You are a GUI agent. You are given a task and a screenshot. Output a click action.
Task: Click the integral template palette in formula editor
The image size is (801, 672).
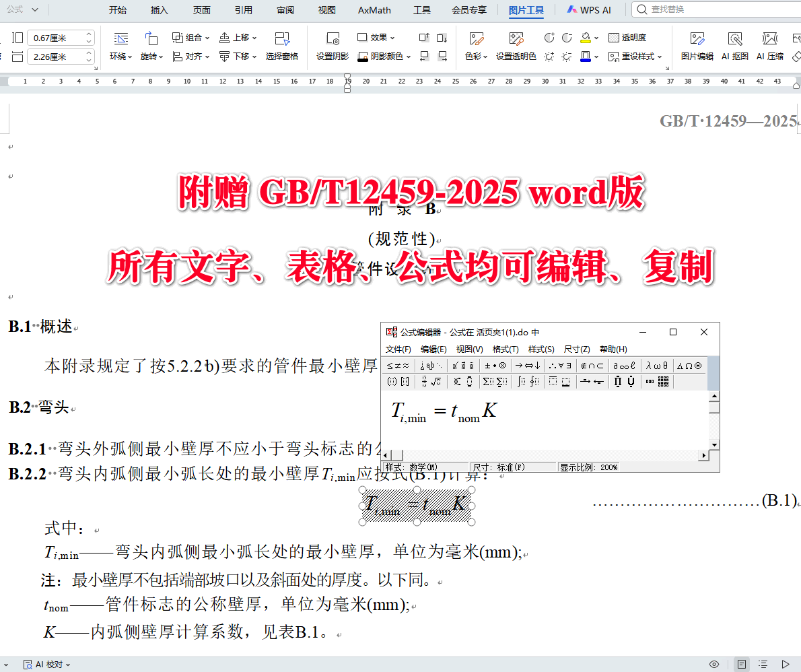(x=529, y=381)
